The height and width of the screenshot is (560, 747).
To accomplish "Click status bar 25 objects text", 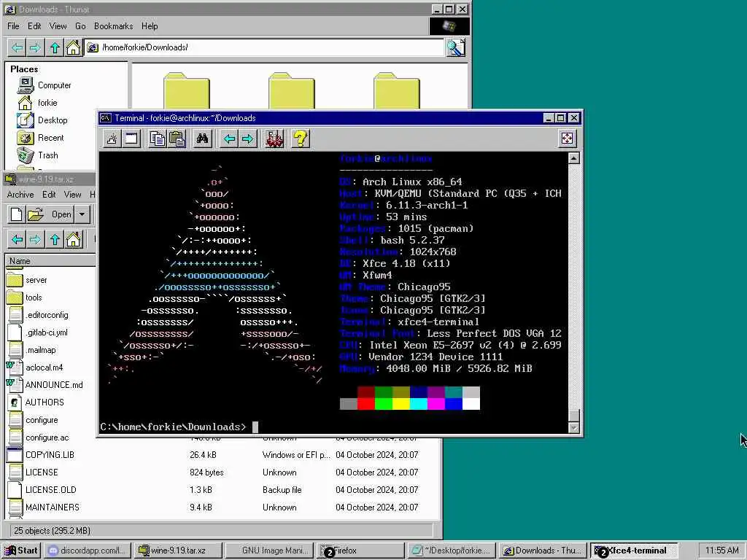I will 52,531.
